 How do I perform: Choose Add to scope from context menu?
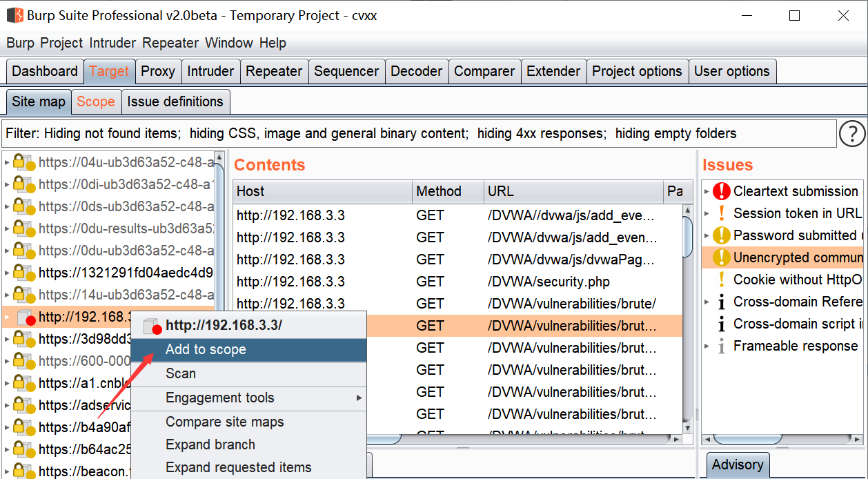pyautogui.click(x=248, y=349)
